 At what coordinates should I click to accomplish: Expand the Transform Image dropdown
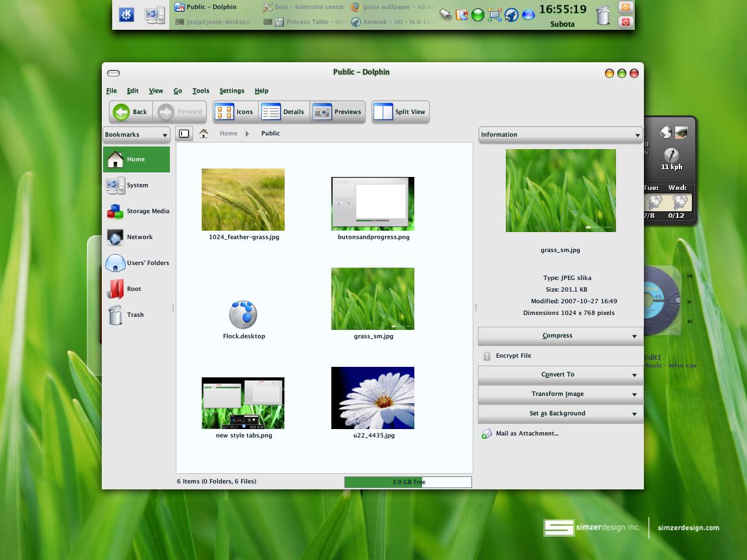click(x=560, y=394)
